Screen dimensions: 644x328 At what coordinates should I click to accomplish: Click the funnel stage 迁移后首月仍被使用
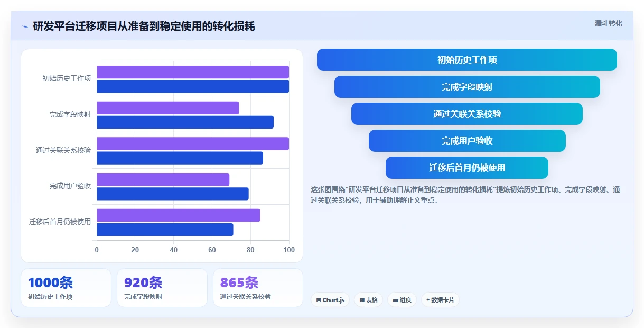pyautogui.click(x=467, y=168)
